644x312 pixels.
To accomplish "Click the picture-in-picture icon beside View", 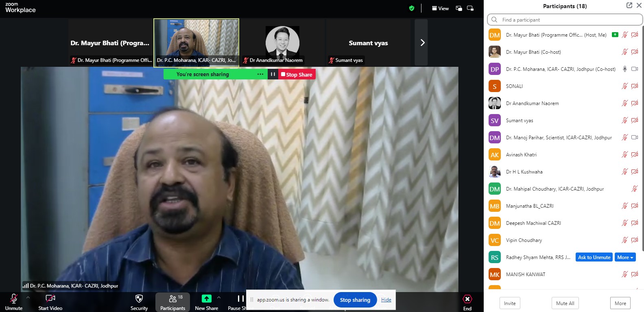I will click(x=459, y=8).
